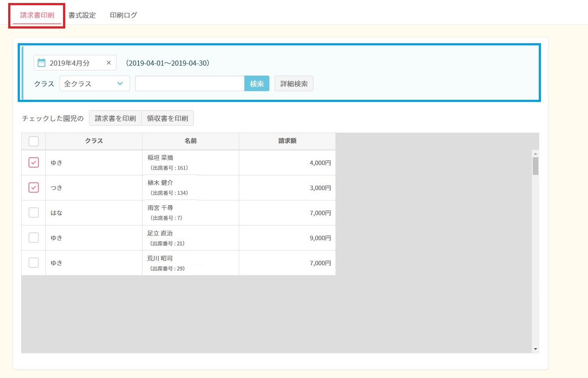This screenshot has height=378, width=588.
Task: Click the 9,000円 amount cell
Action: [288, 238]
